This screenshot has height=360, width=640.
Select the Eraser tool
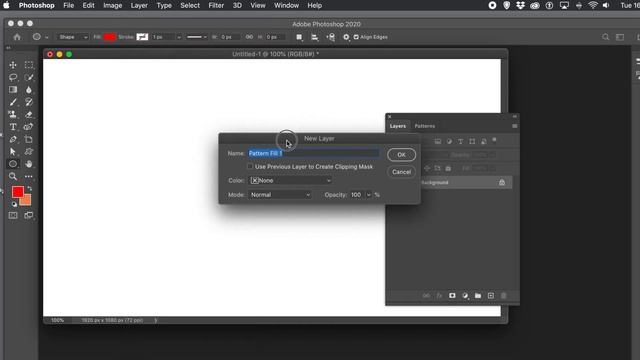click(29, 114)
